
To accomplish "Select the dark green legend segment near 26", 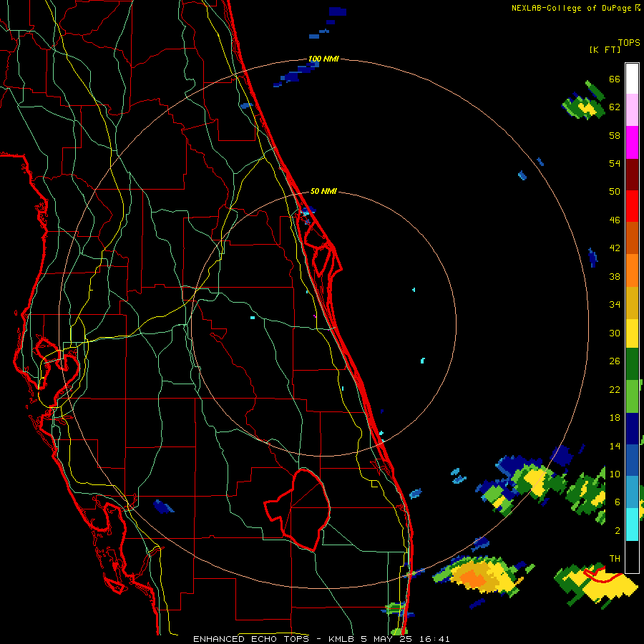I will [632, 364].
